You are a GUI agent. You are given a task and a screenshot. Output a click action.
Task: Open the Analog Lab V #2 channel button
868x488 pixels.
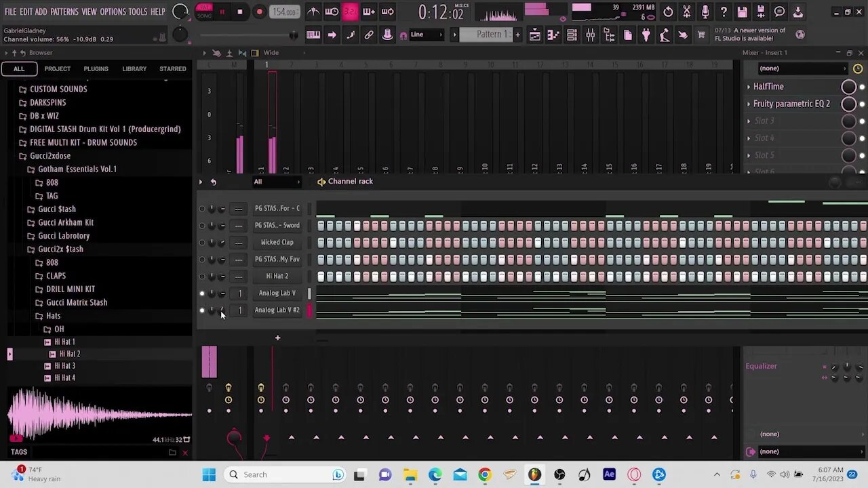pyautogui.click(x=277, y=310)
